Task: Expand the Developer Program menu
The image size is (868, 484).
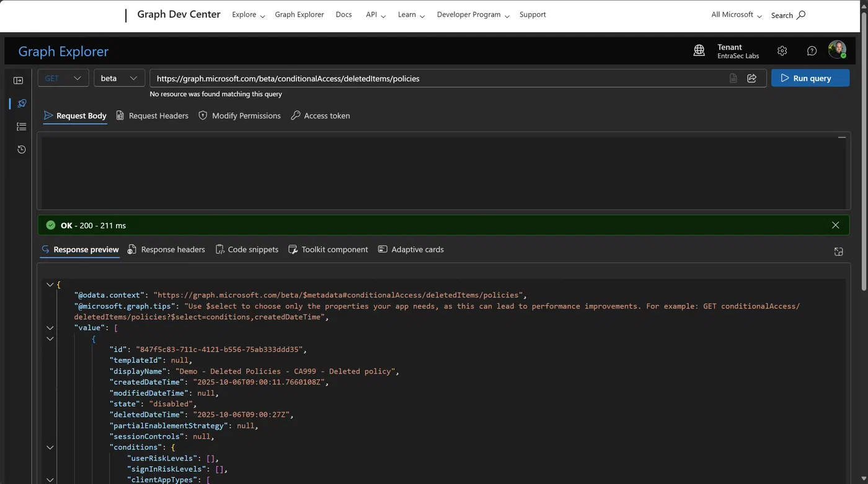Action: pyautogui.click(x=473, y=15)
